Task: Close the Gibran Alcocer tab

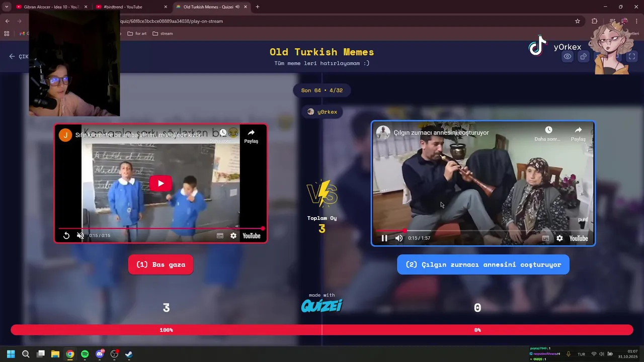Action: pos(86,7)
